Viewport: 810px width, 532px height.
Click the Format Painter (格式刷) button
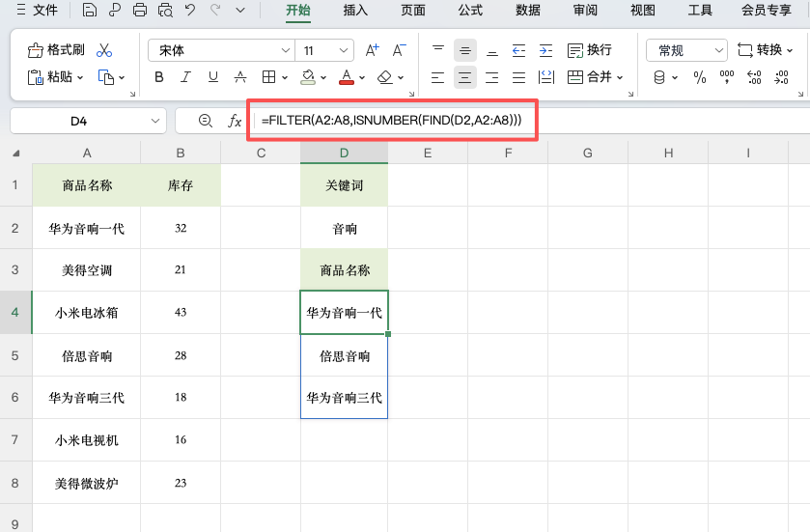(x=56, y=50)
